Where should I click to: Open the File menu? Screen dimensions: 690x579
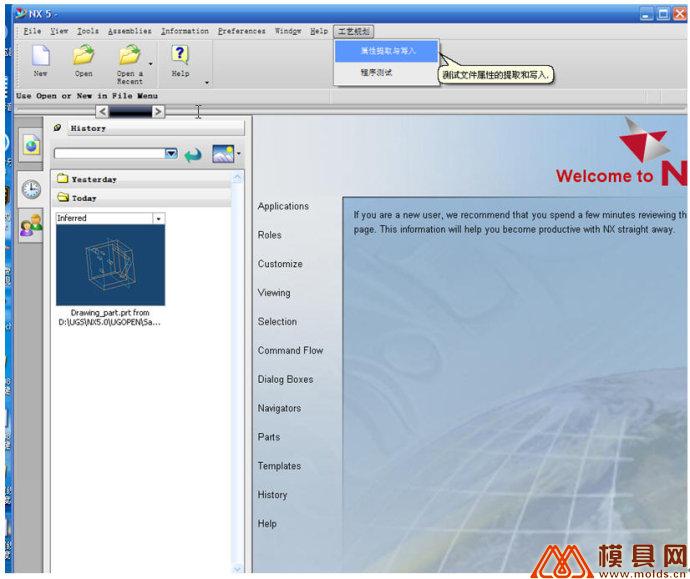[32, 31]
